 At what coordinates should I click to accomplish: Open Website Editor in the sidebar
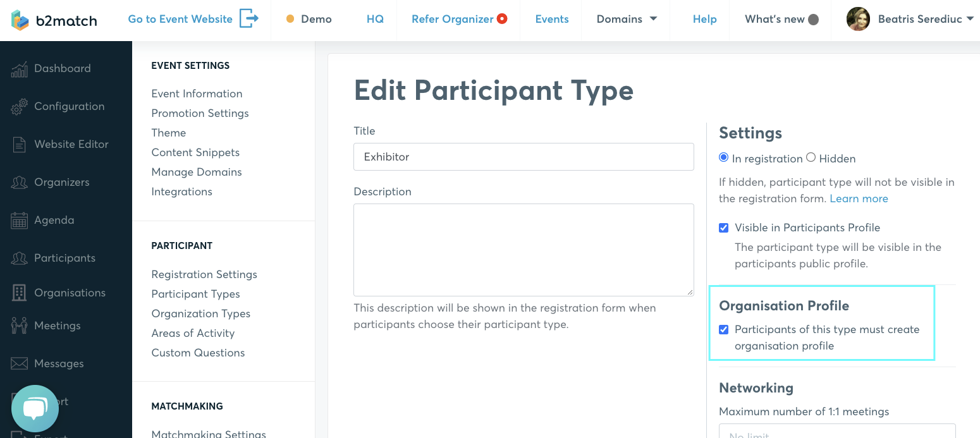tap(71, 144)
